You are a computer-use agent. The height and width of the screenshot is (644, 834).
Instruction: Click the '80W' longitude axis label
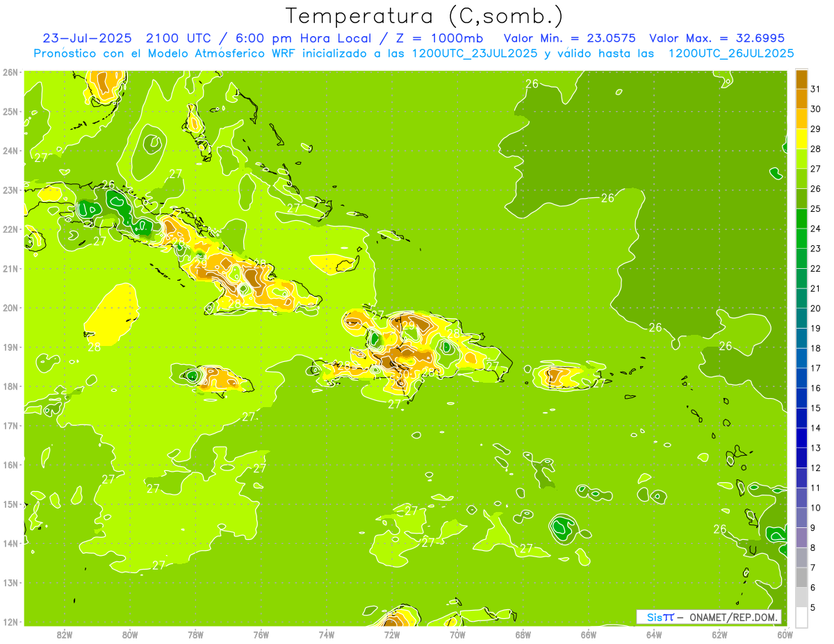[x=129, y=635]
